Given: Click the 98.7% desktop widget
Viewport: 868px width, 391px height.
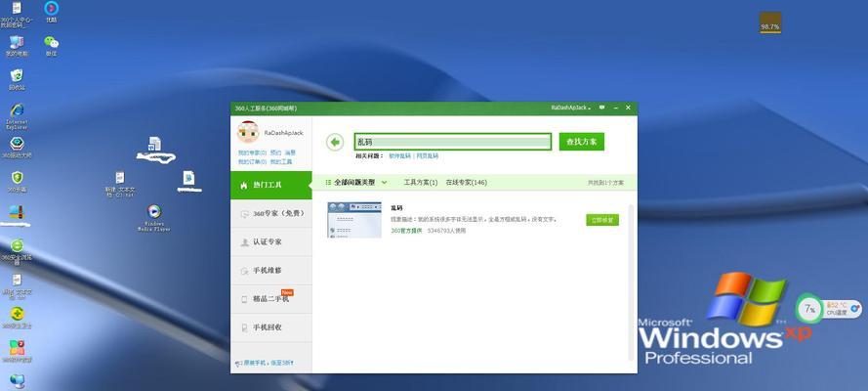Looking at the screenshot, I should [770, 23].
